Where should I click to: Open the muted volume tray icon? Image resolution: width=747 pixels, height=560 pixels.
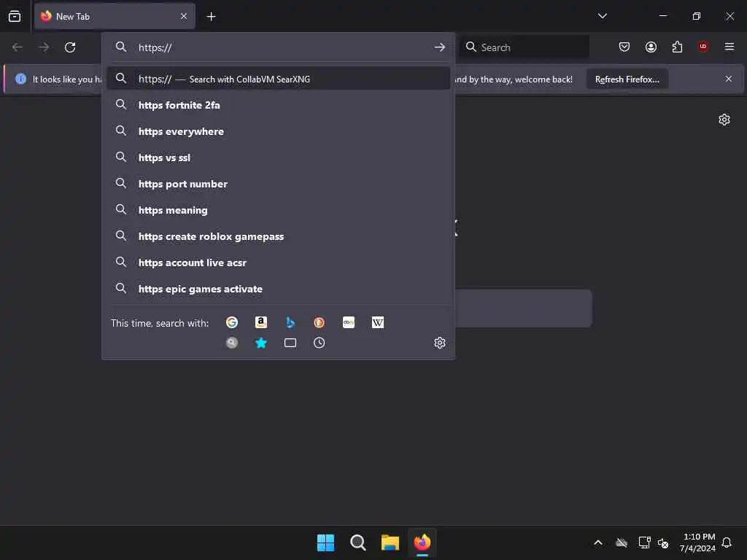(x=663, y=542)
